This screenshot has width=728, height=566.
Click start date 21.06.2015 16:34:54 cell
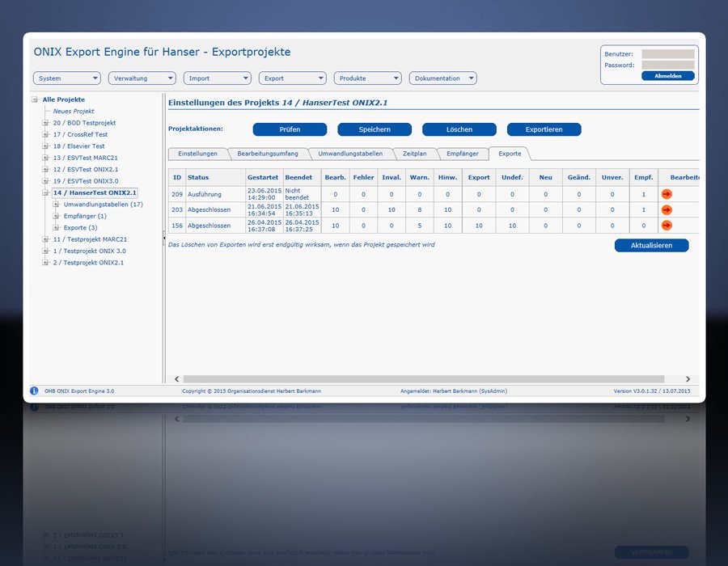(265, 209)
